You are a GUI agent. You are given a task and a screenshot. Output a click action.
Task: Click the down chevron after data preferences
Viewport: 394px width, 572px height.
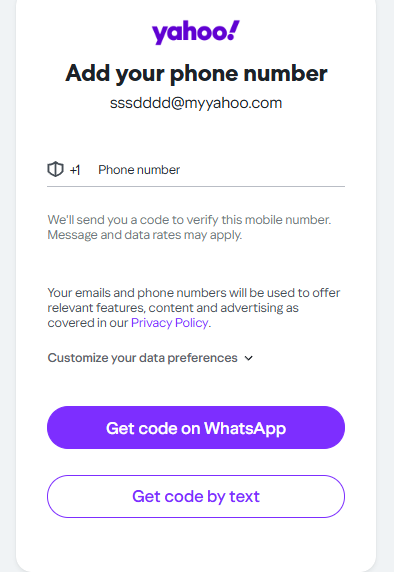point(249,358)
